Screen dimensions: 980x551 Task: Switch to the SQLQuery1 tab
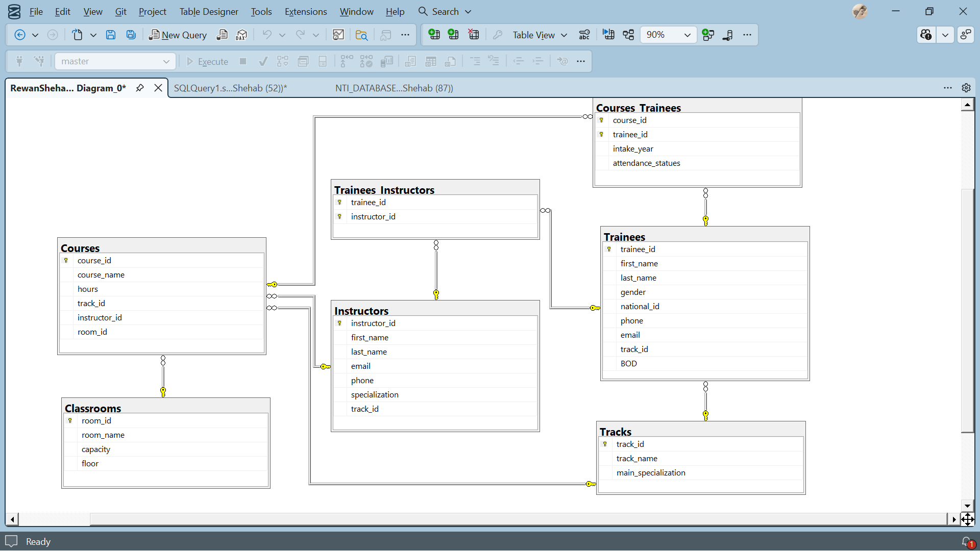(231, 88)
